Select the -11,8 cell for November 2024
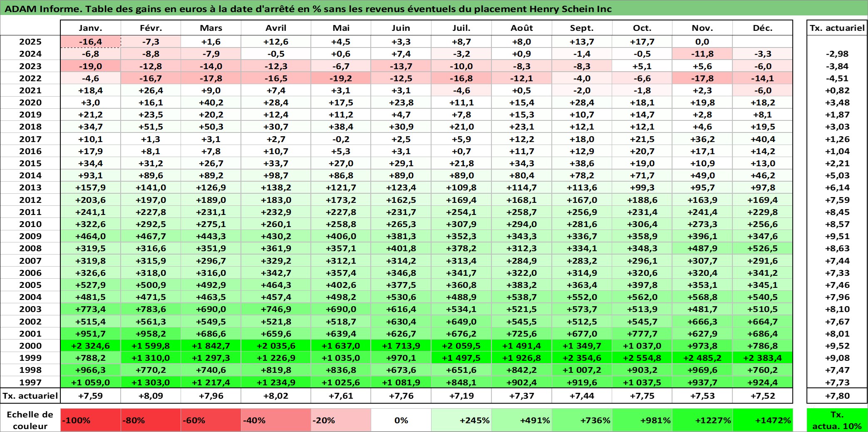 click(703, 54)
